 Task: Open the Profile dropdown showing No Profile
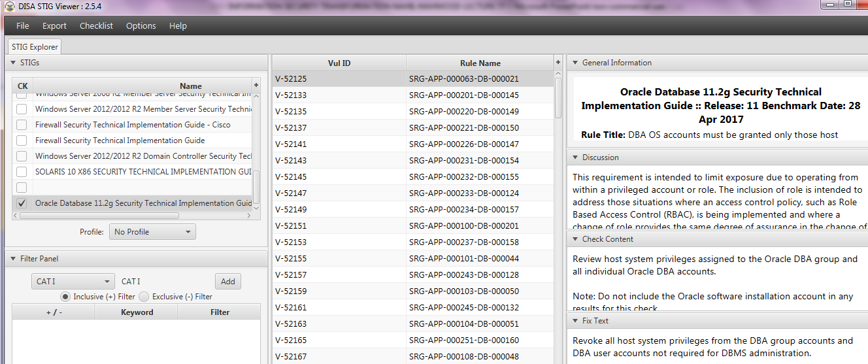pos(152,232)
